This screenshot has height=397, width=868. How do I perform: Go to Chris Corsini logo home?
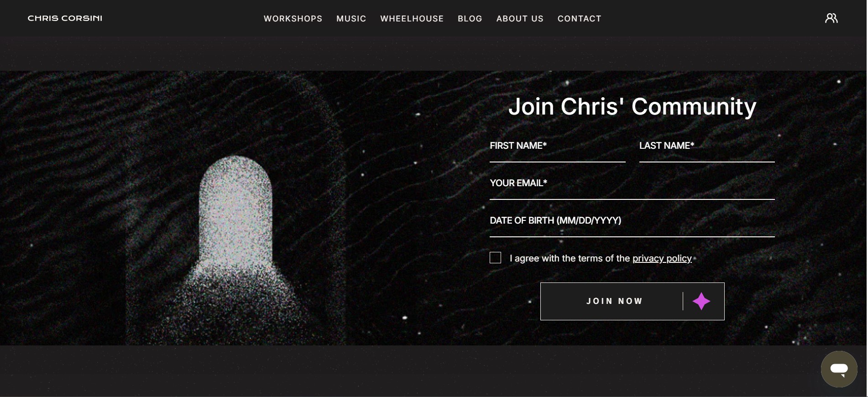pos(65,18)
